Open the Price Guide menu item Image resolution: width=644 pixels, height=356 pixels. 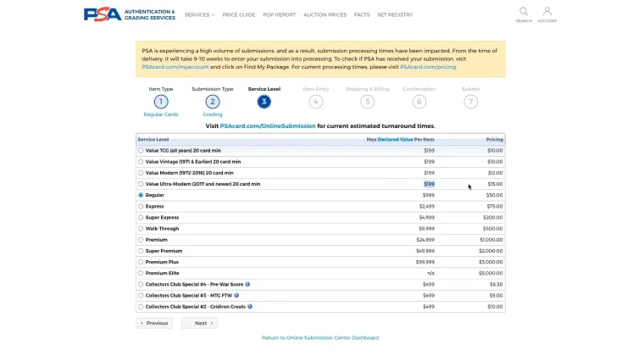(239, 14)
